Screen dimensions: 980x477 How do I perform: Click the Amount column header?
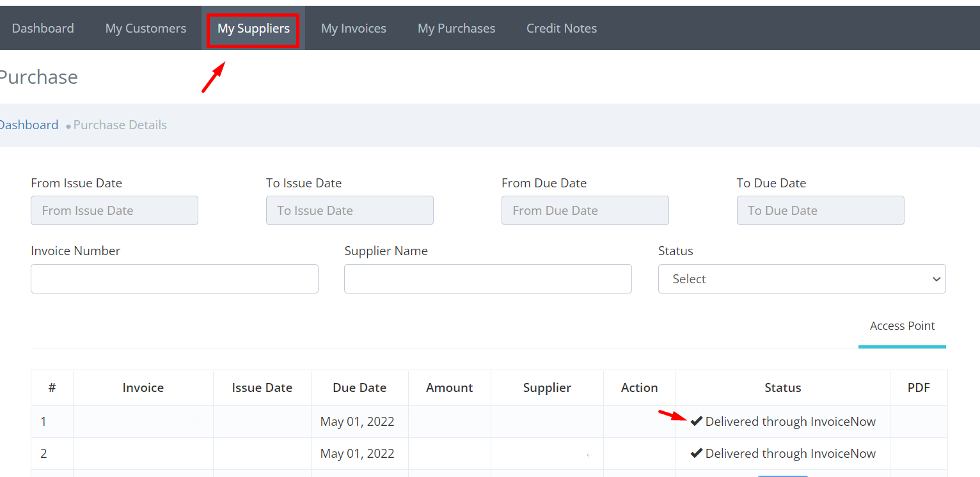[x=450, y=387]
